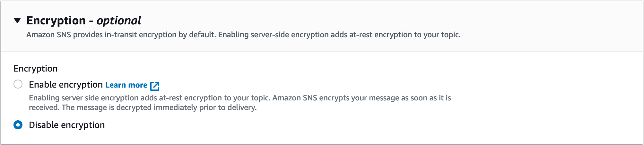Click the empty circle next to Enable encryption

[18, 84]
